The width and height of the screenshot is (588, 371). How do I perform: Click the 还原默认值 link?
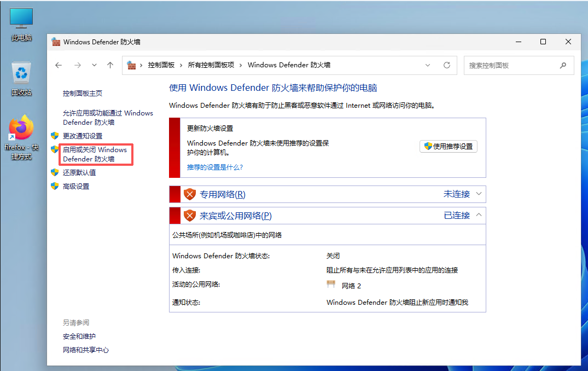point(79,172)
